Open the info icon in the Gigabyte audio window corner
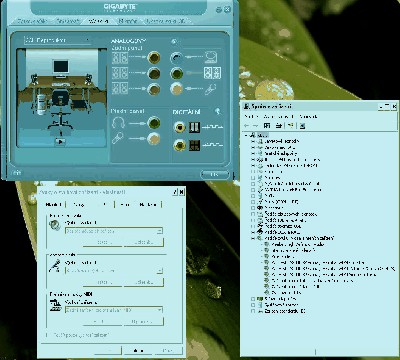The image size is (400, 360). coord(17,172)
